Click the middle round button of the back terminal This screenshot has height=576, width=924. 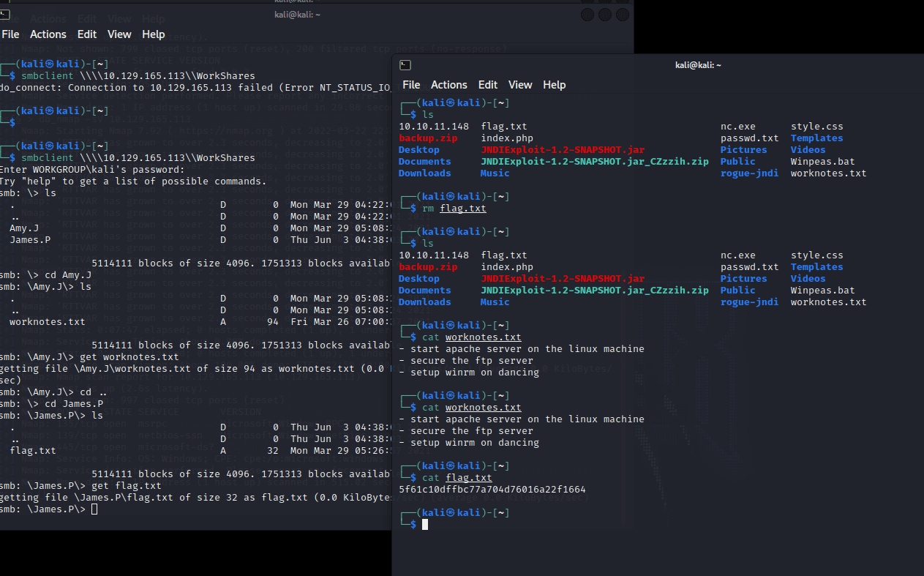pyautogui.click(x=605, y=15)
